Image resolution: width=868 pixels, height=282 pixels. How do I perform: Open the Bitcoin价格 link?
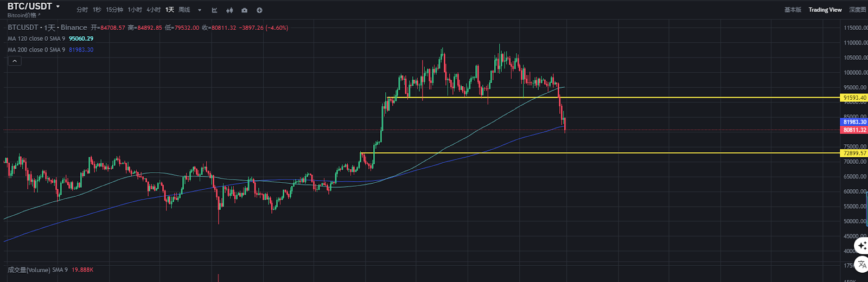click(23, 15)
